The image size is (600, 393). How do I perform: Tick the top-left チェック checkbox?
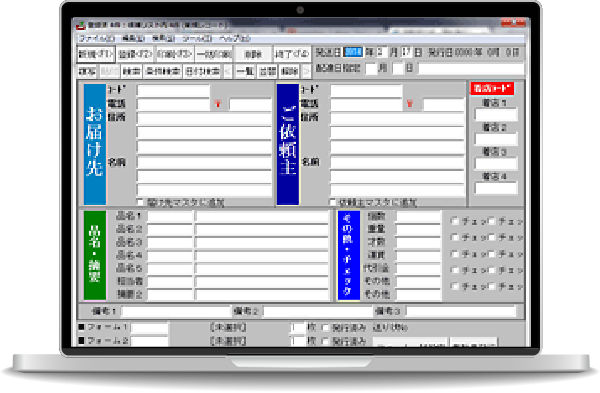[455, 221]
